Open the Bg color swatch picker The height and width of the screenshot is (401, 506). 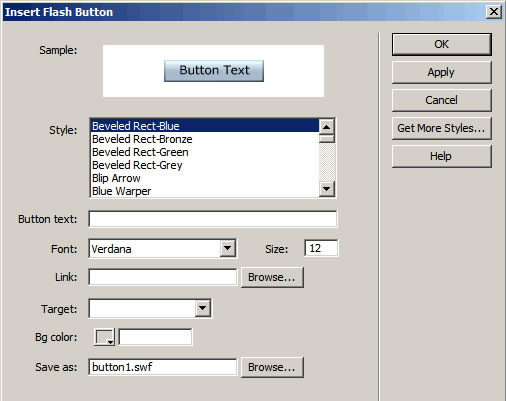click(x=104, y=337)
